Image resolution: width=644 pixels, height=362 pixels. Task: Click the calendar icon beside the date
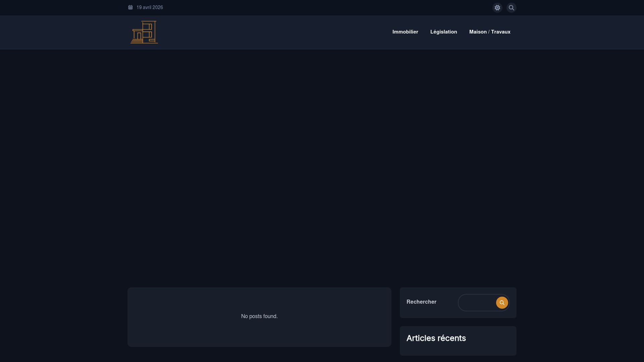130,7
